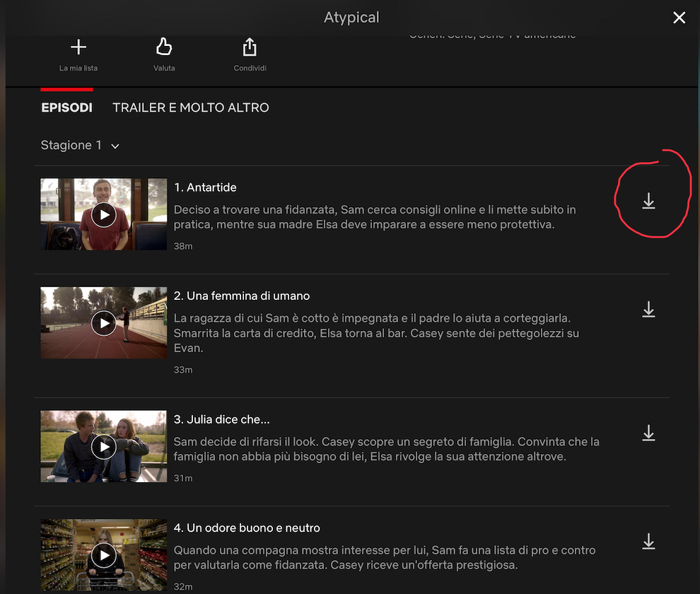Switch to TRAILER E MOLTO ALTRO tab
The width and height of the screenshot is (700, 594).
[191, 107]
